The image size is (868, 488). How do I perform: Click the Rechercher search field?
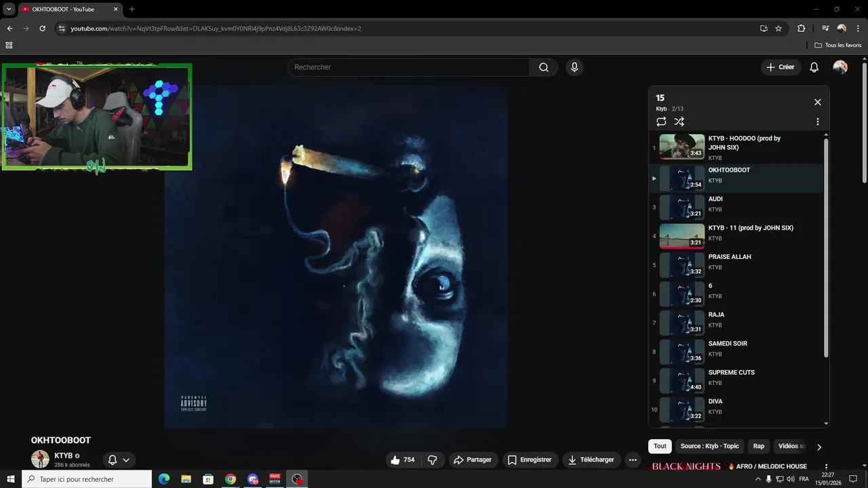click(409, 67)
